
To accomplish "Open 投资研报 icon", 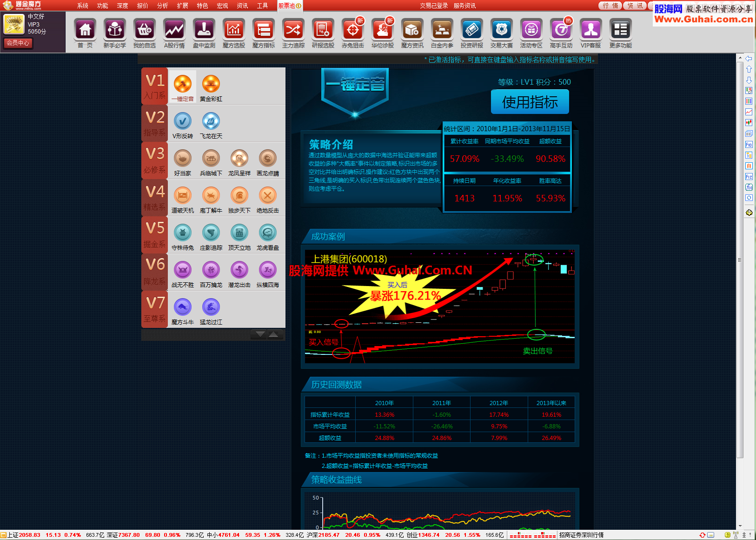I will (x=472, y=33).
